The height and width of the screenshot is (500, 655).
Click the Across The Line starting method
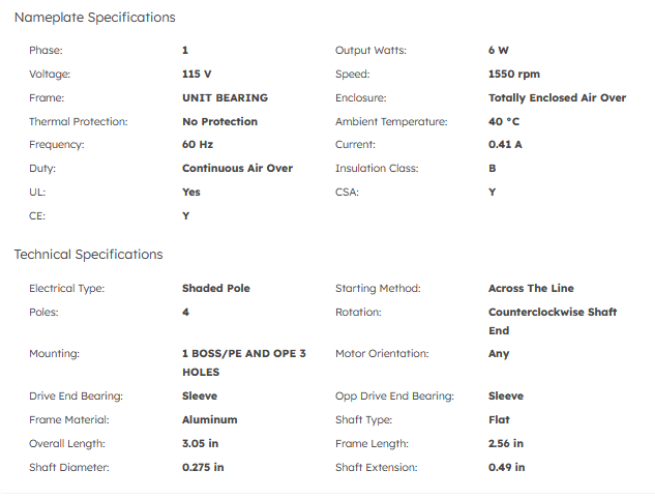pos(531,288)
